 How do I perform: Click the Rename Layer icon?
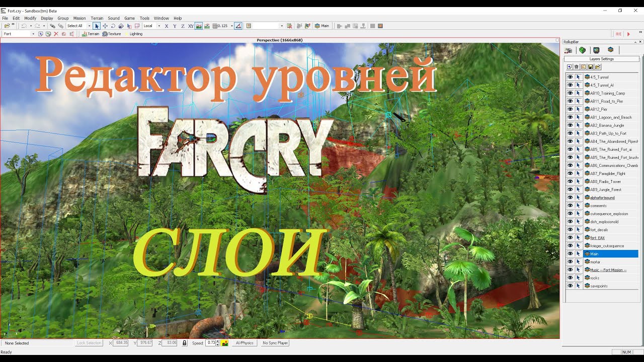coord(584,67)
